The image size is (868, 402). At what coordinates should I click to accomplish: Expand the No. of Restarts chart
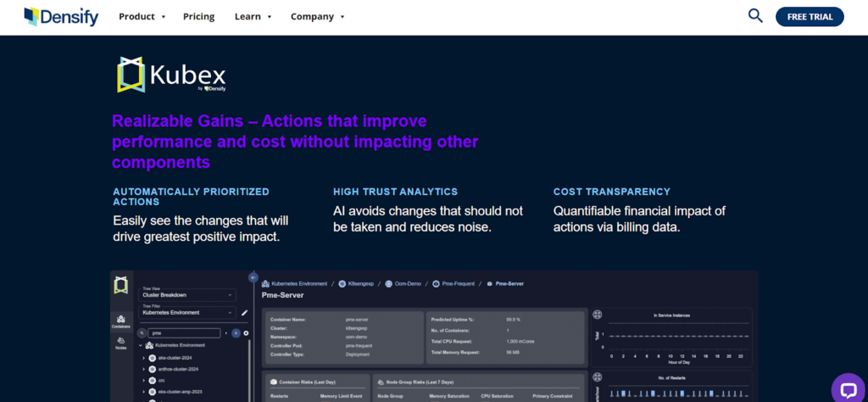598,377
